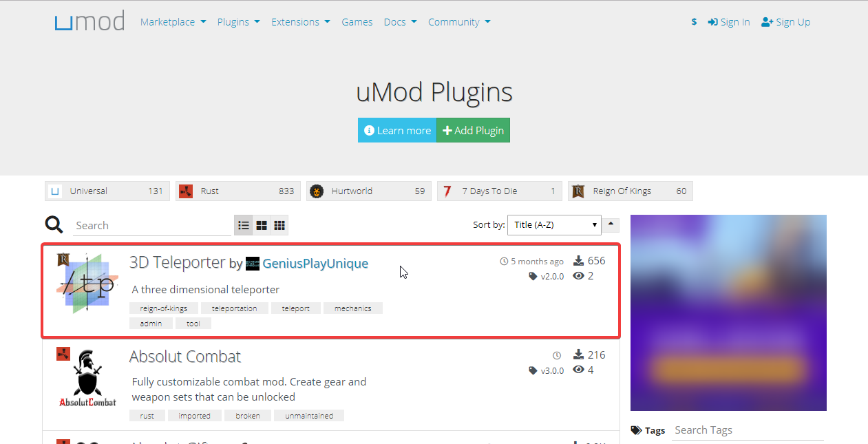Click the magnifying glass search icon
Viewport: 868px width, 444px height.
tap(54, 224)
